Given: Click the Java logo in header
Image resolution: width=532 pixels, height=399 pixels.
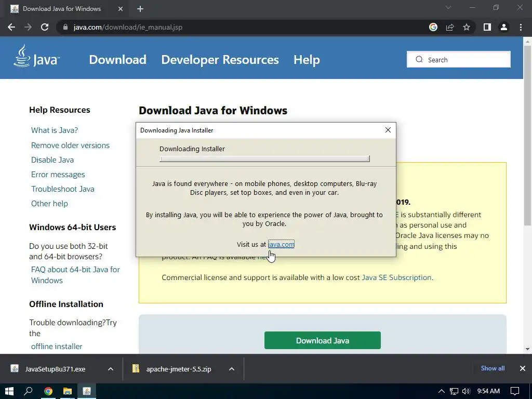Looking at the screenshot, I should click(x=37, y=56).
